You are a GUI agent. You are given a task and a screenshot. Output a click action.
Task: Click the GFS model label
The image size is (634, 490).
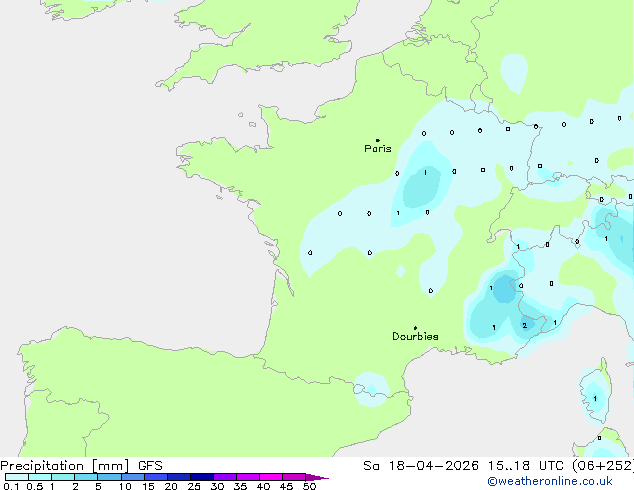pyautogui.click(x=150, y=466)
